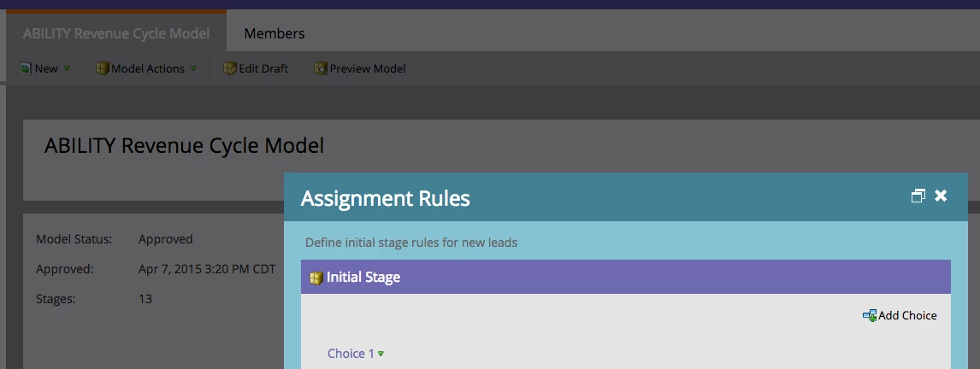Expand the New dropdown arrow
The height and width of the screenshot is (369, 980).
67,68
